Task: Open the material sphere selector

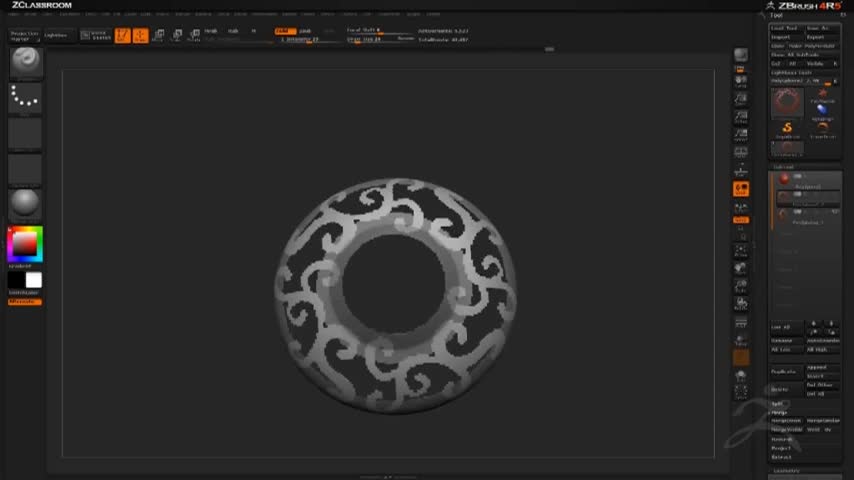Action: coord(25,205)
